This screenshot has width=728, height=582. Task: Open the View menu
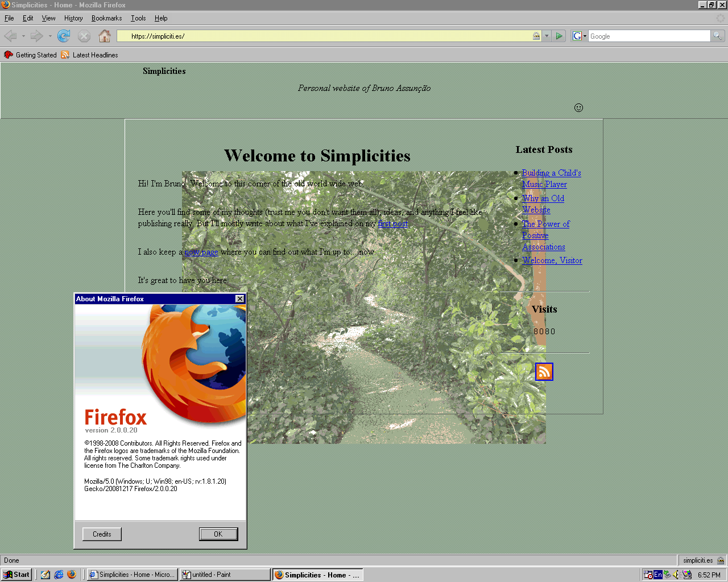point(48,18)
